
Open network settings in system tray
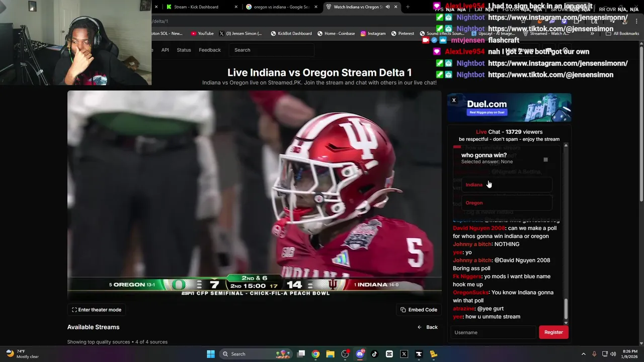(605, 354)
